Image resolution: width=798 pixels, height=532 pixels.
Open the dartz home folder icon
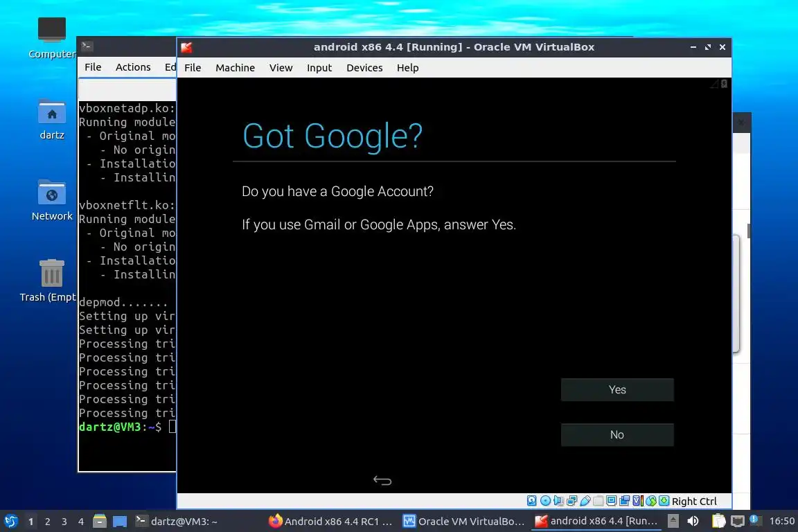(52, 112)
